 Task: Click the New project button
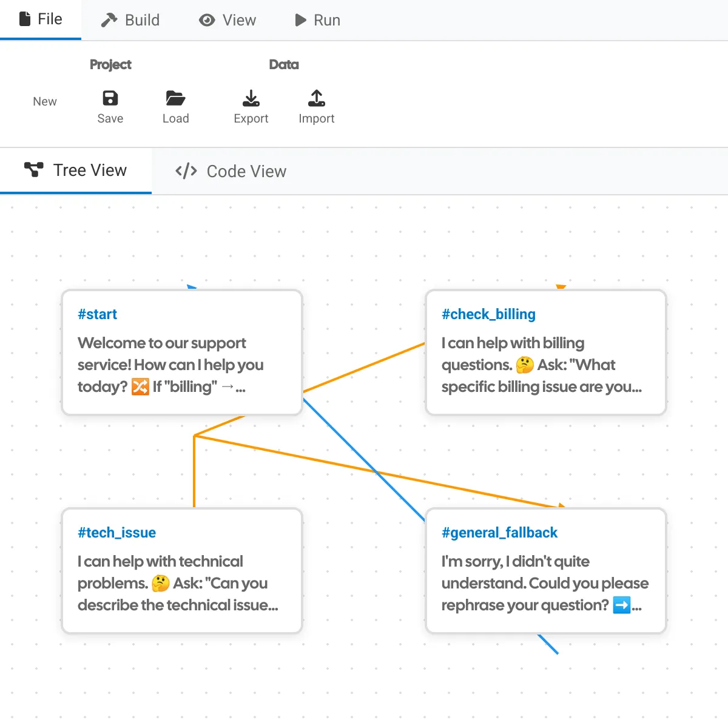pyautogui.click(x=45, y=101)
